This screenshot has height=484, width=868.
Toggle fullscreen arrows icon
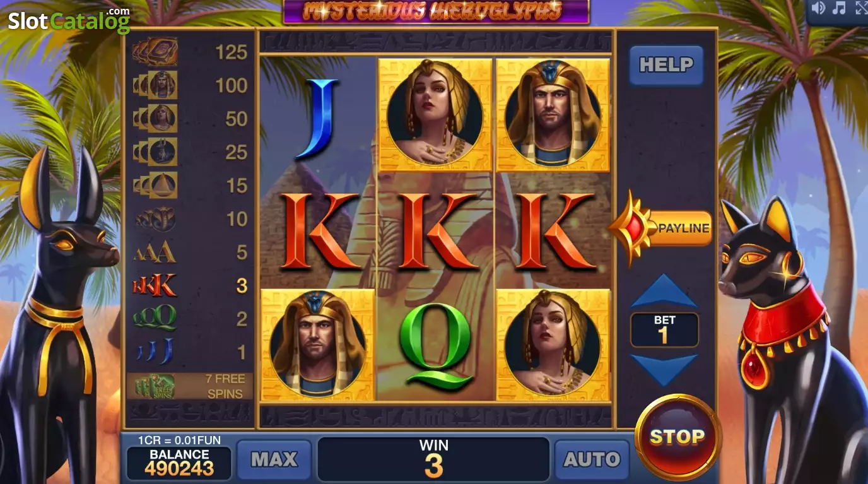pos(861,8)
